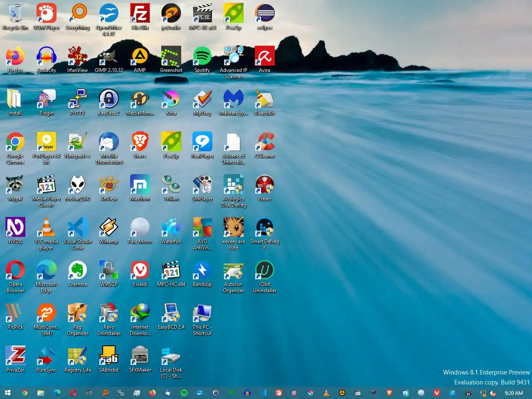532x399 pixels.
Task: Select the PicPick desktop shortcut
Action: click(15, 317)
